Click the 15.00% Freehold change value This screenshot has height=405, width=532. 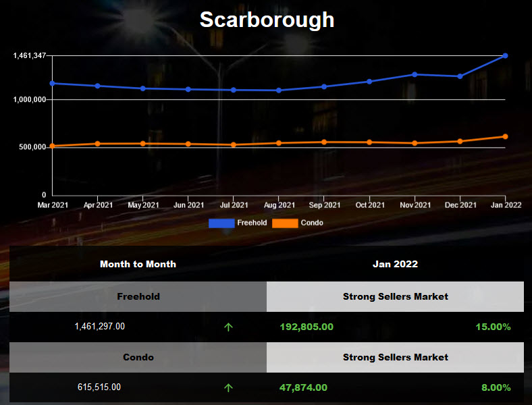[x=492, y=327]
